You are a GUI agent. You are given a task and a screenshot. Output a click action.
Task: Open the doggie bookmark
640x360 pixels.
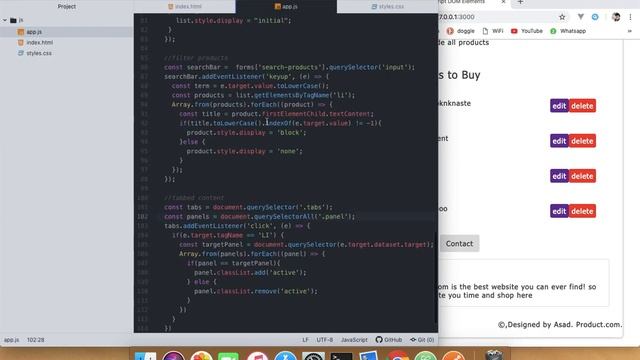coord(460,31)
